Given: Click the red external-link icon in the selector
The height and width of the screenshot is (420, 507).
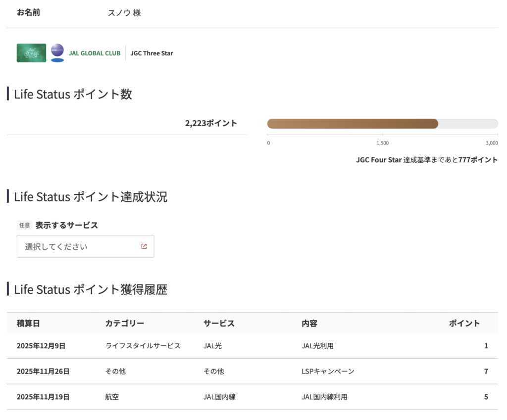Looking at the screenshot, I should click(x=144, y=246).
